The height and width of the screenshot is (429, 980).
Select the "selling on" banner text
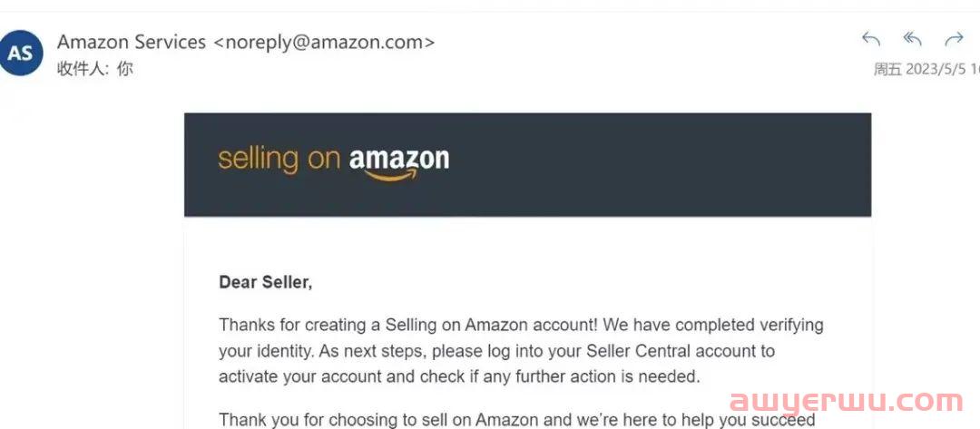pos(279,160)
